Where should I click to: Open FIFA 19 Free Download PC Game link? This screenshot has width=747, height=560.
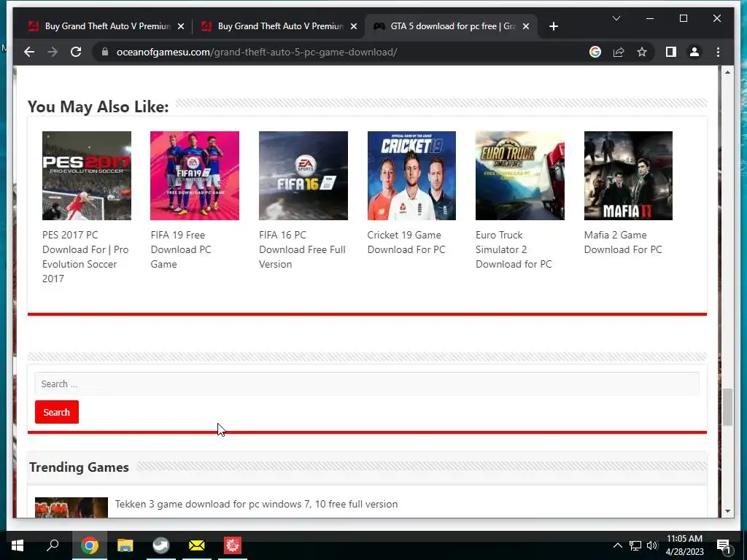tap(181, 249)
